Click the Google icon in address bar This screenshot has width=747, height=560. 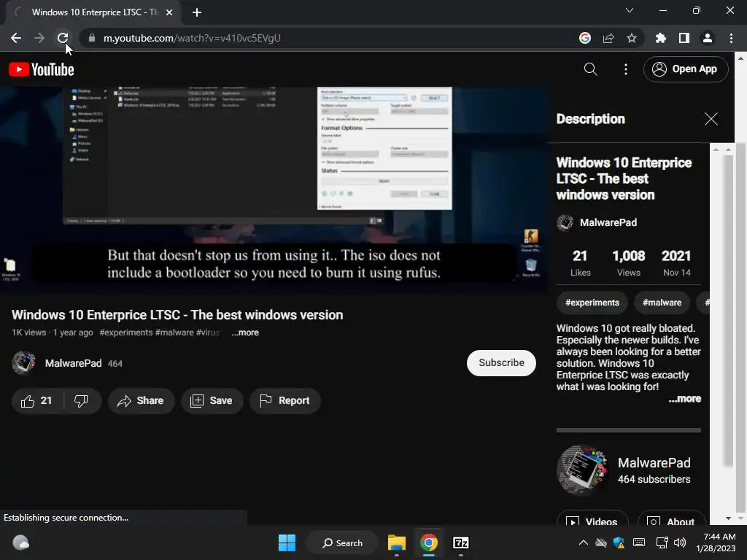(x=585, y=38)
